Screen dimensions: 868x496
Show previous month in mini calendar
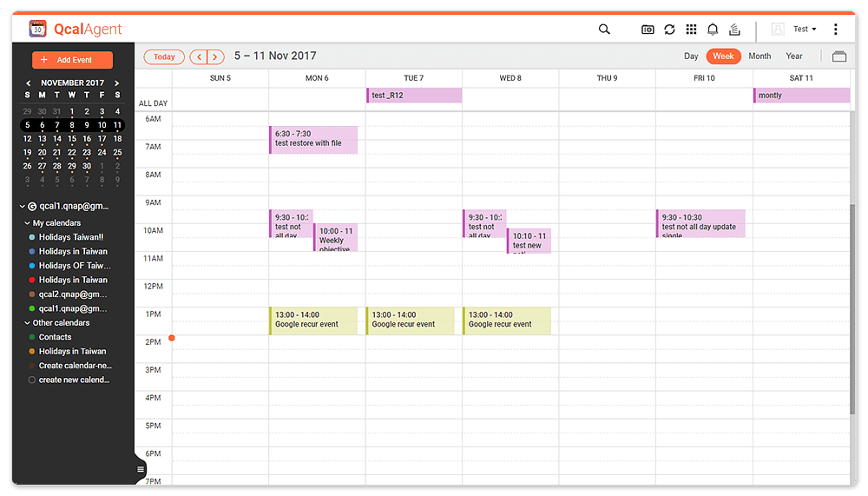29,83
